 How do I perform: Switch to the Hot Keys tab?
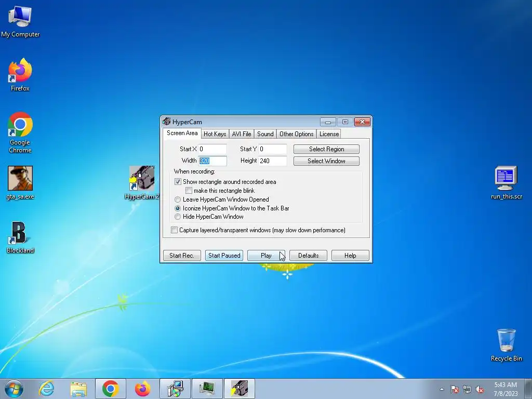215,134
